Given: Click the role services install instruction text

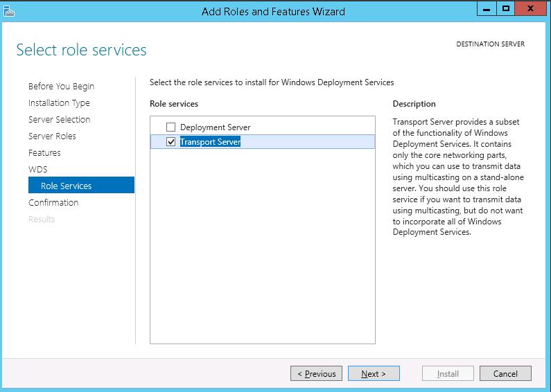Looking at the screenshot, I should (272, 82).
